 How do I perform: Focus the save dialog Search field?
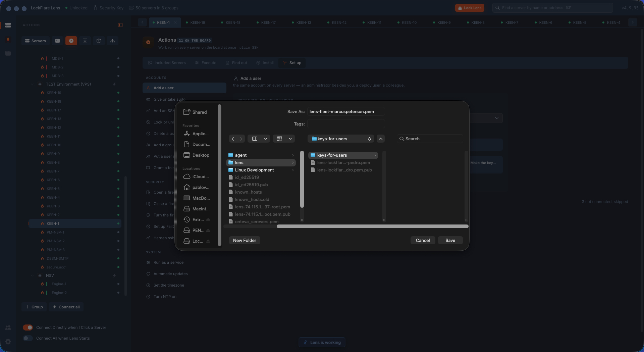(430, 139)
